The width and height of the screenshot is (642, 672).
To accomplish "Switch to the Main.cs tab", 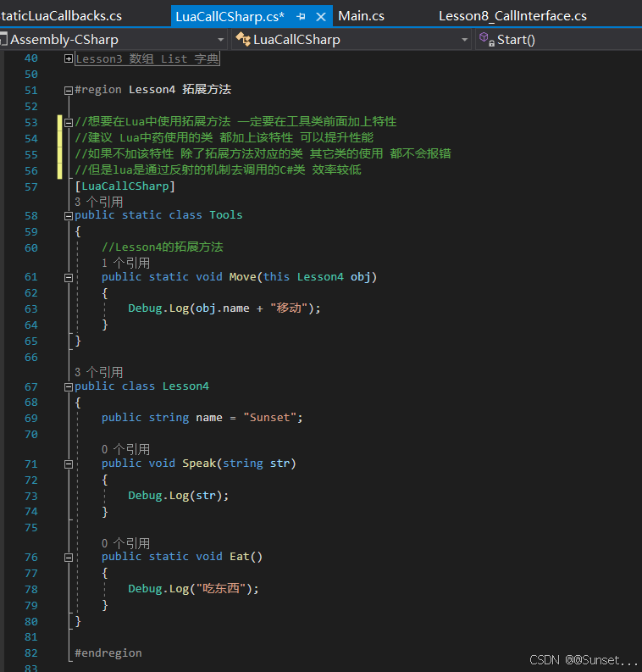I will [361, 16].
